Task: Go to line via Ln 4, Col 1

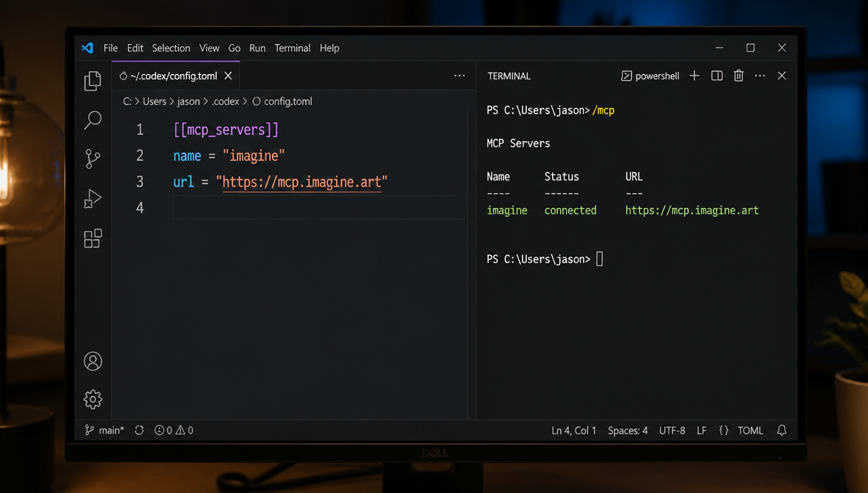Action: coord(573,431)
